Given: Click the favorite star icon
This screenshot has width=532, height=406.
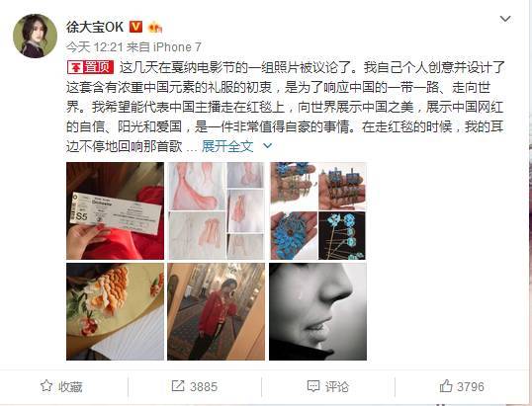Looking at the screenshot, I should (x=46, y=386).
